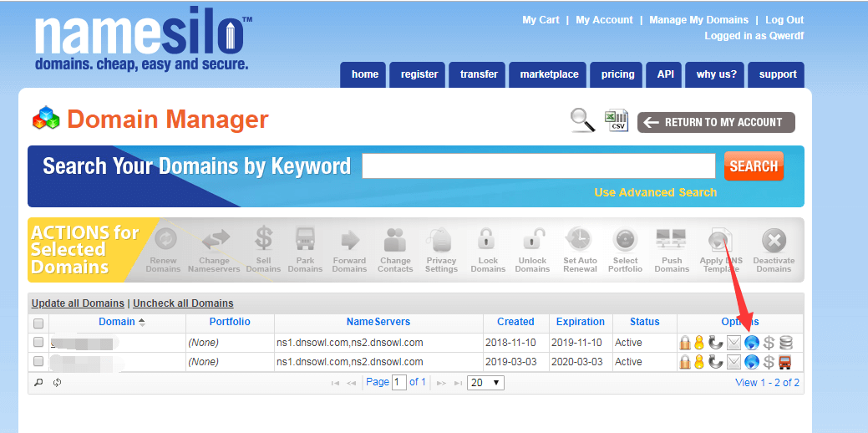
Task: Click the Lock Domains padlock icon
Action: [x=488, y=241]
